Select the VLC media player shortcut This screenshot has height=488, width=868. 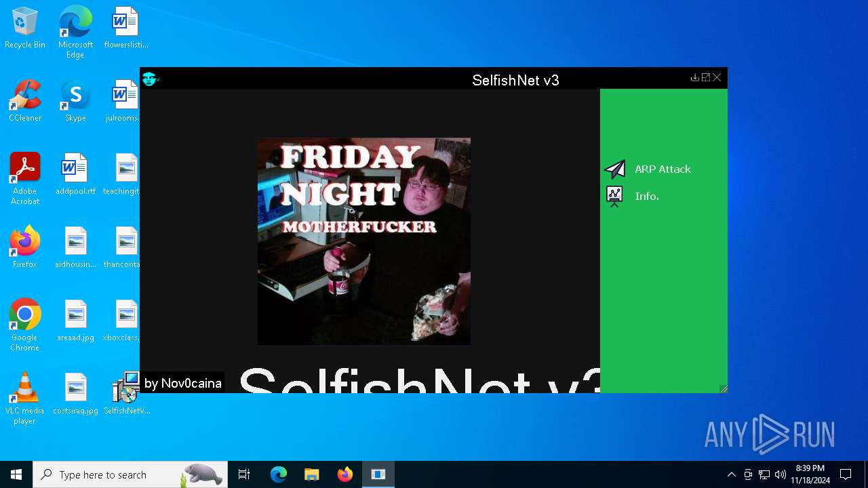coord(25,399)
